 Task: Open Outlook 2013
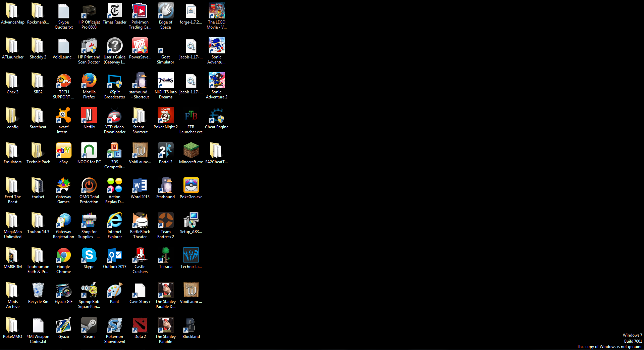pos(115,256)
